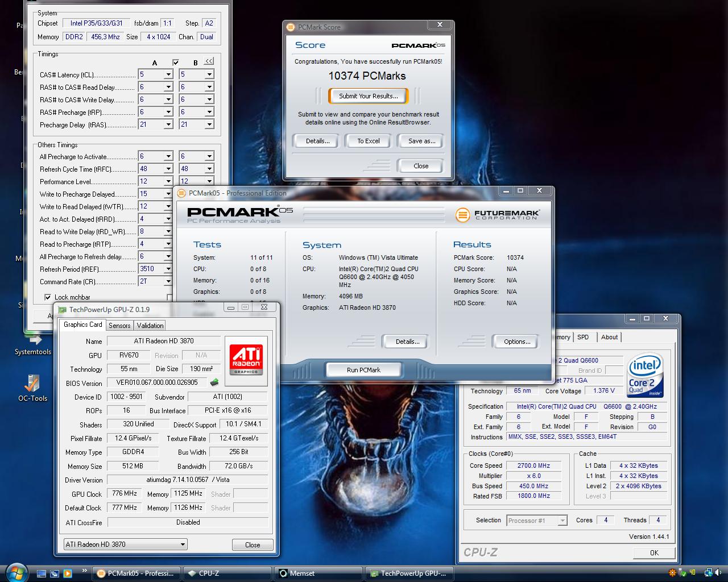Viewport: 728px width, 582px height.
Task: Open CAS# Latency column A dropdown
Action: 168,74
